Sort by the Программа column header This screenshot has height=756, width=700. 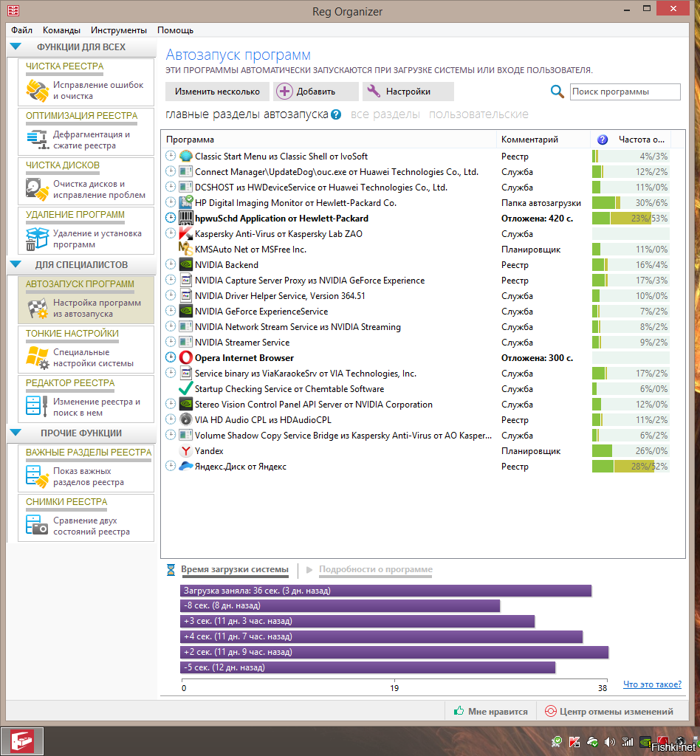[x=329, y=140]
